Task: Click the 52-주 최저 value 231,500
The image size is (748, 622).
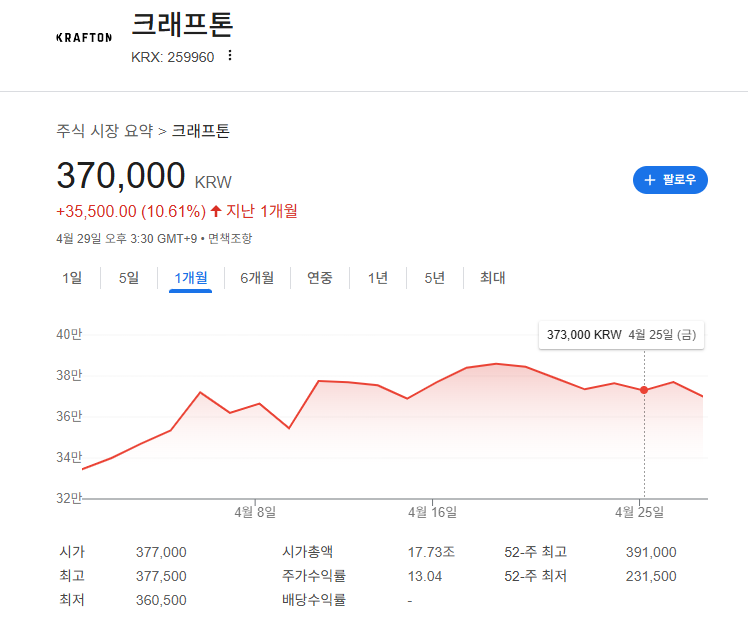Action: pos(651,576)
